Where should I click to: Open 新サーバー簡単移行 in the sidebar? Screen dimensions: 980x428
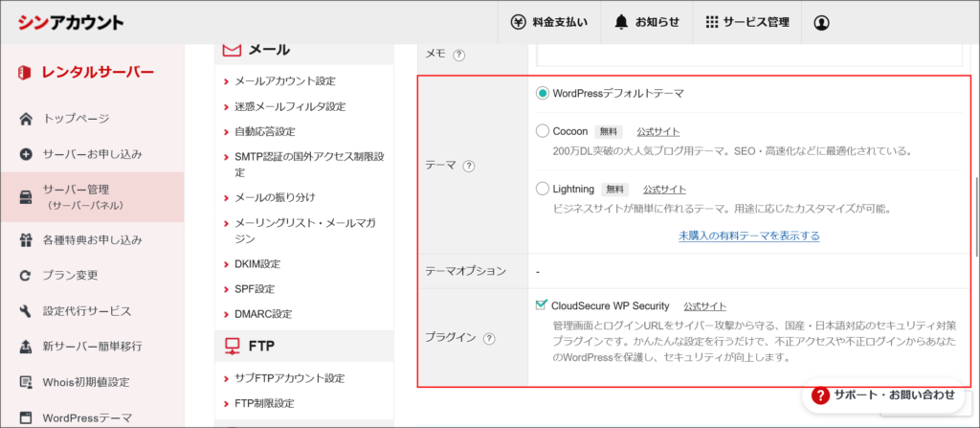93,346
